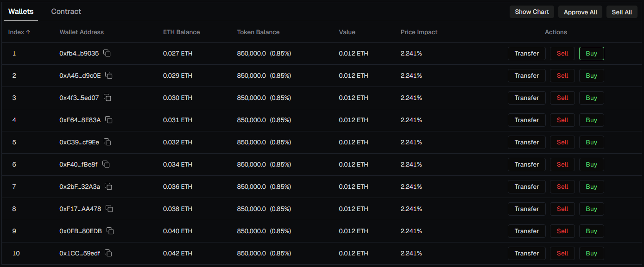644x267 pixels.
Task: Sell tokens from wallet index 5
Action: pyautogui.click(x=562, y=142)
